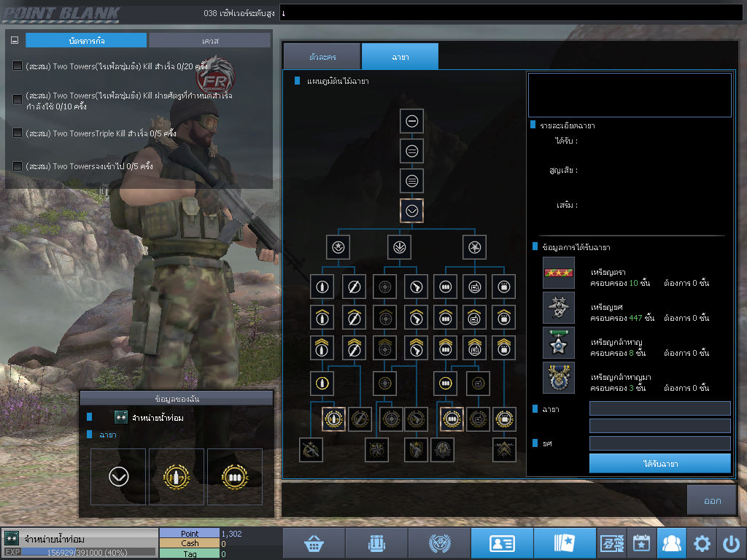Switch to the ตัวละคร tab
The width and height of the screenshot is (747, 560).
point(322,57)
